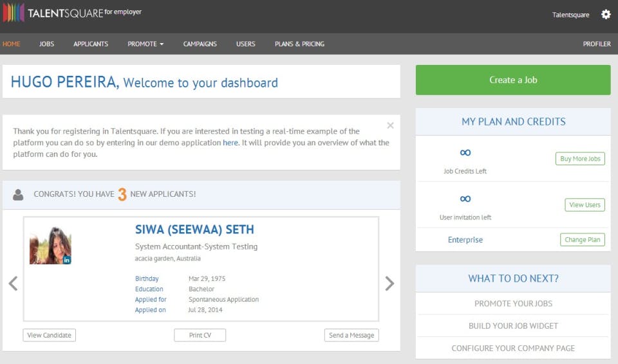Image resolution: width=618 pixels, height=364 pixels.
Task: Click the Talentsquare rainbow logo
Action: 14,13
